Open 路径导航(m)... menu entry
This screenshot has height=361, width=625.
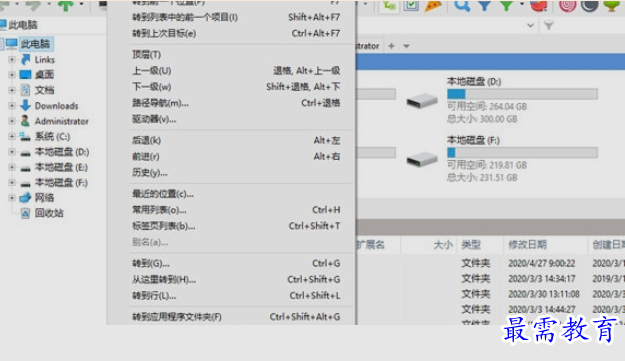pos(236,103)
